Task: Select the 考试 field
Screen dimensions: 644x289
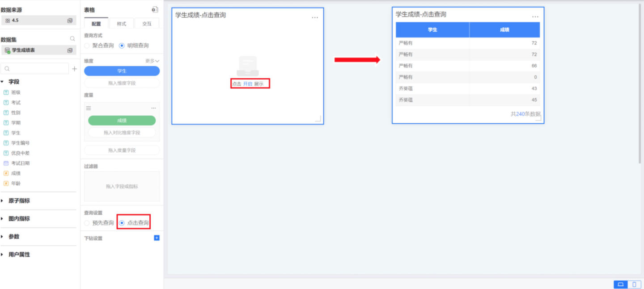Action: pyautogui.click(x=16, y=103)
